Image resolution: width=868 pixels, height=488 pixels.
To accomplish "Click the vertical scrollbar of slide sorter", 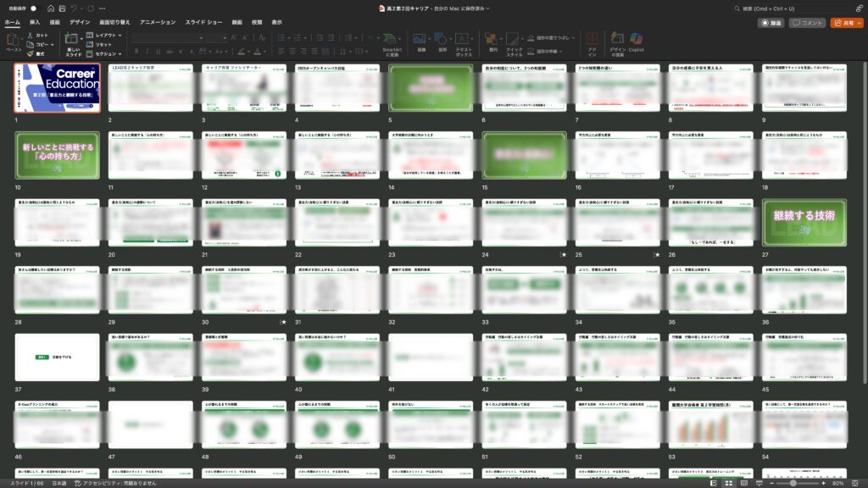I will [865, 221].
